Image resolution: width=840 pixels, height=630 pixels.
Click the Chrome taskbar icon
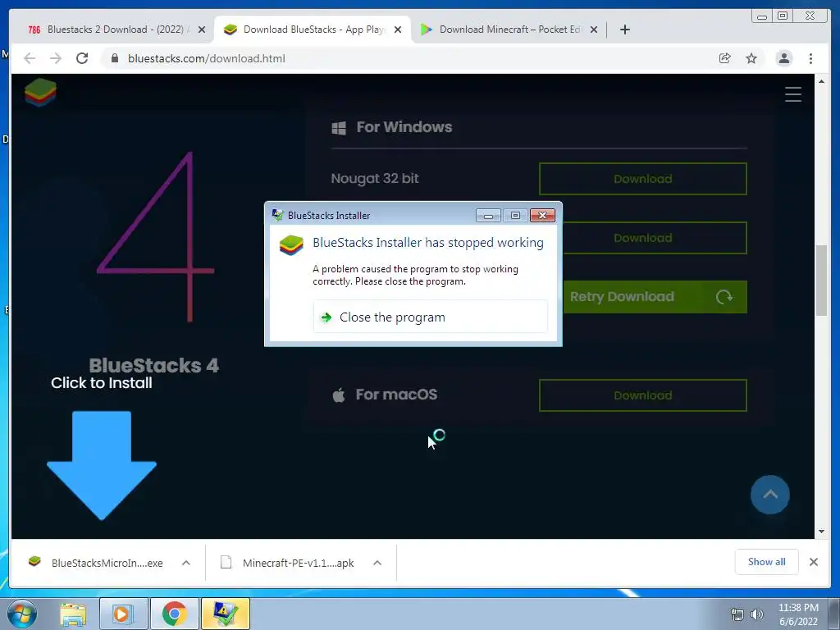pos(174,614)
